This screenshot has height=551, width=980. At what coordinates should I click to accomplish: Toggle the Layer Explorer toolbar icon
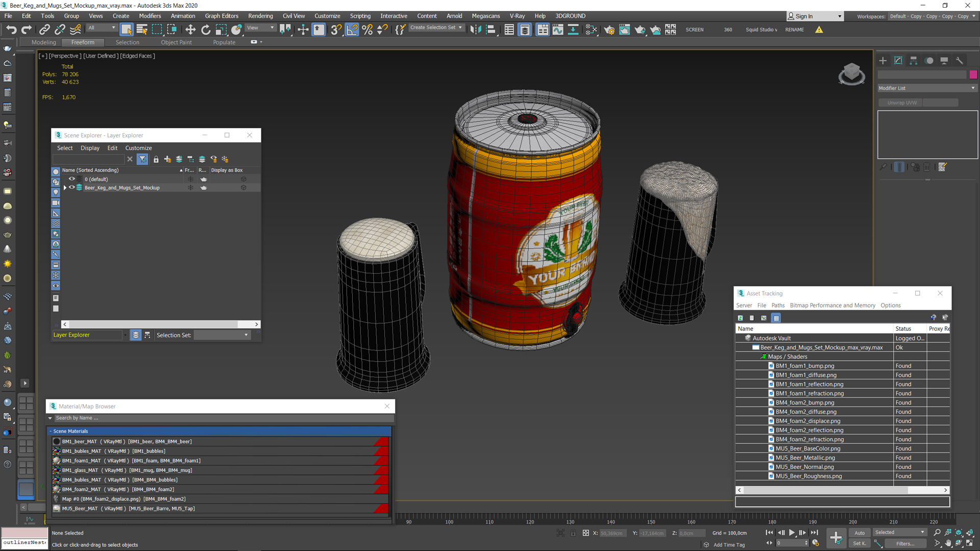click(525, 30)
